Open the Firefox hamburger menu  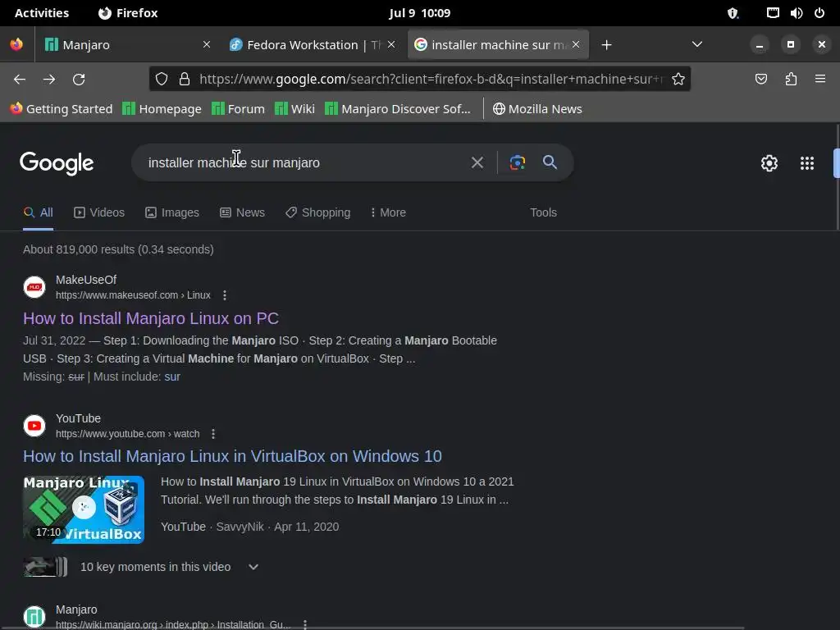pos(820,79)
